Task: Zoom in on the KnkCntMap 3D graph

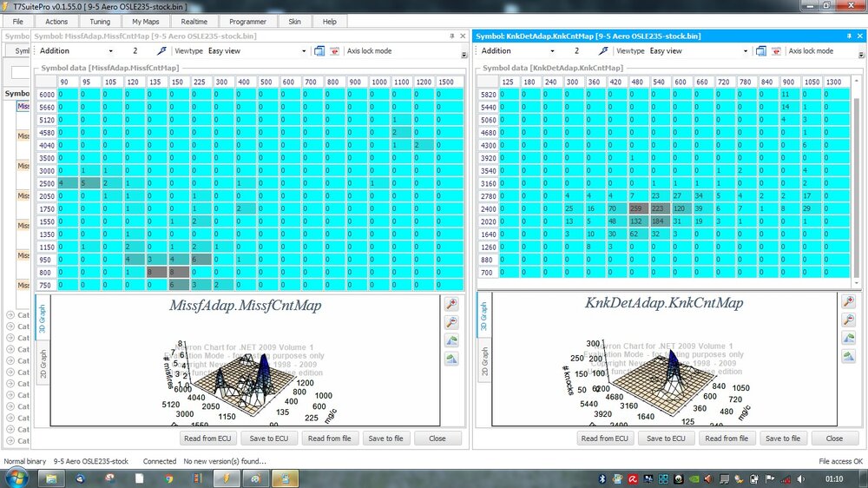Action: (x=848, y=302)
